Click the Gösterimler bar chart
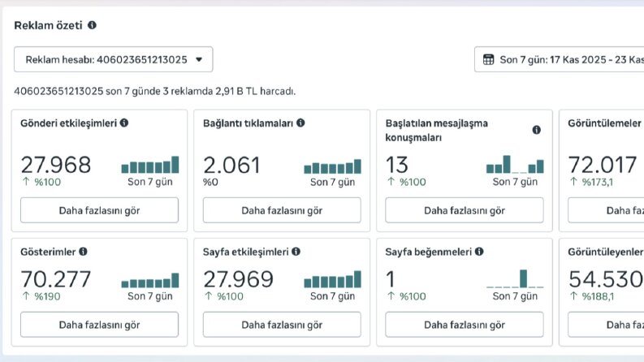This screenshot has height=362, width=644. [150, 280]
